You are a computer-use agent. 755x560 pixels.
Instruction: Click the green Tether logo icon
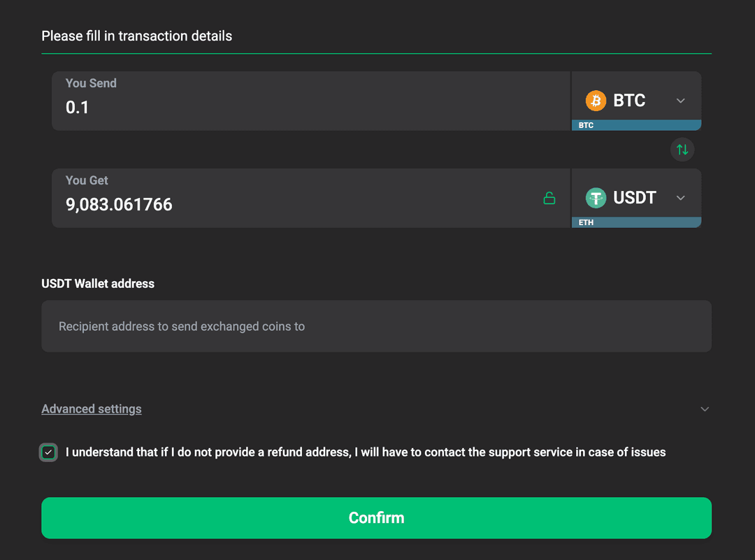tap(596, 198)
